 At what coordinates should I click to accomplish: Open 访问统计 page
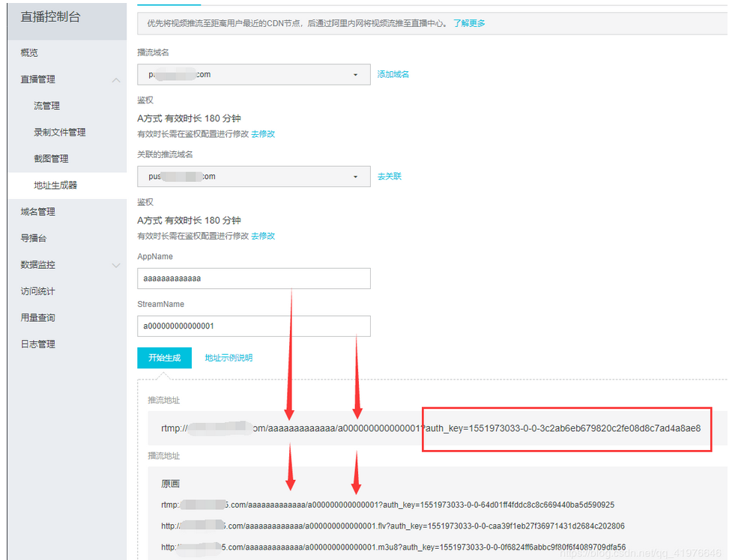click(37, 291)
